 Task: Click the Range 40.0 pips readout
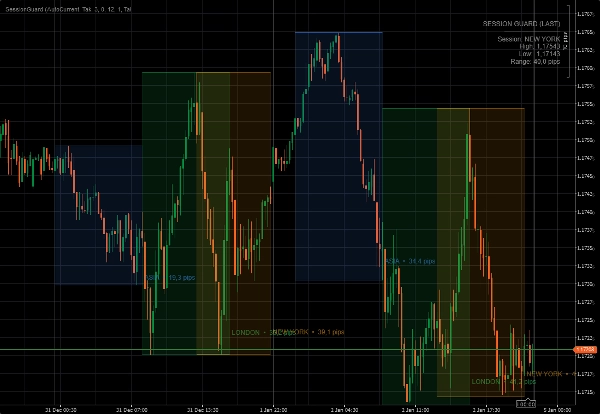pyautogui.click(x=534, y=62)
